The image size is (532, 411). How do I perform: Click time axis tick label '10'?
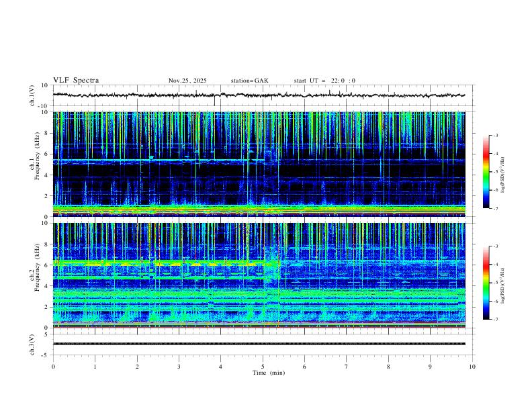click(472, 367)
